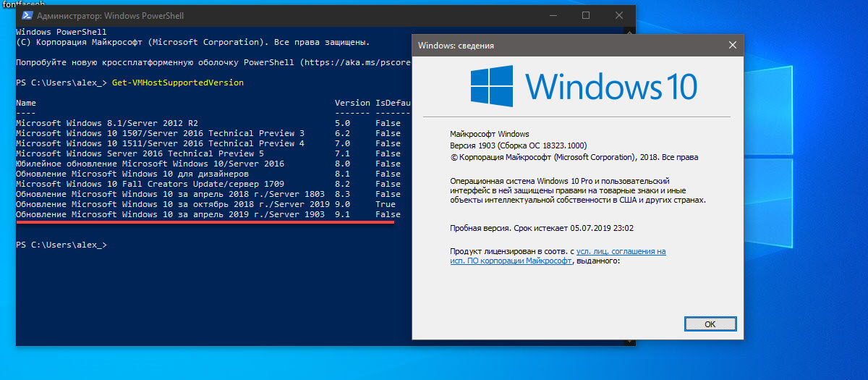868x380 pixels.
Task: Select row Microsoft Windows 8.1/Server 2012 R2
Action: click(208, 123)
